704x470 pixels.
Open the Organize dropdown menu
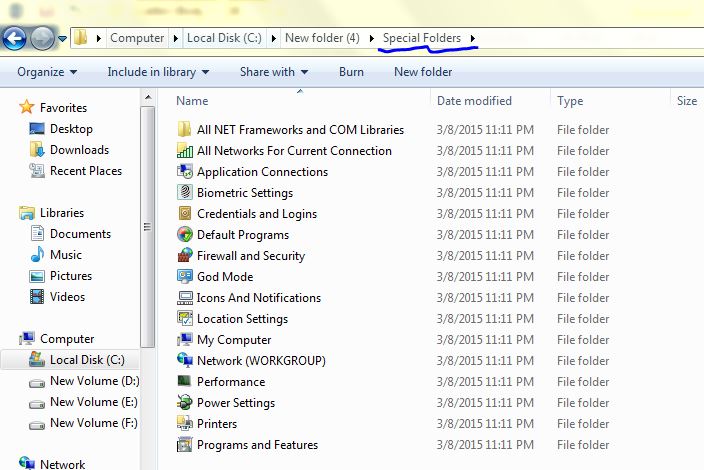point(46,72)
